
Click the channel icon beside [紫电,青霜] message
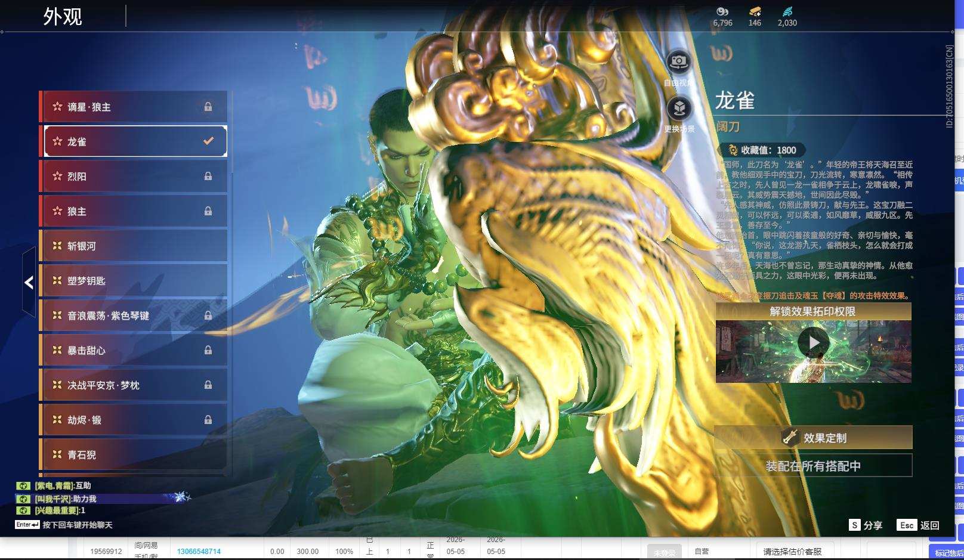coord(23,486)
